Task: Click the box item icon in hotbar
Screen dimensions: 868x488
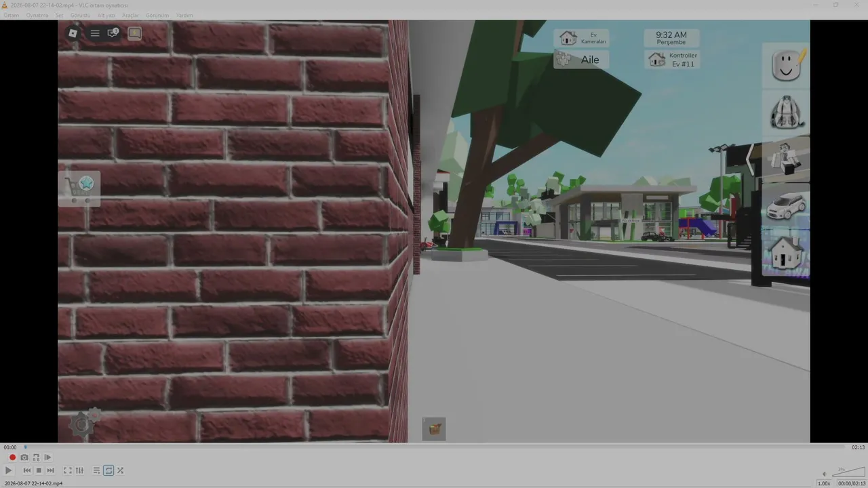Action: (434, 429)
